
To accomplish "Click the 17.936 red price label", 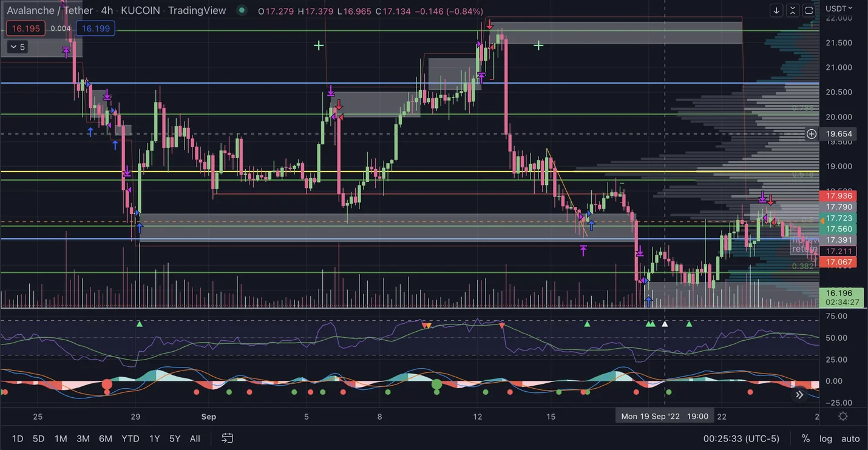I will pyautogui.click(x=839, y=196).
